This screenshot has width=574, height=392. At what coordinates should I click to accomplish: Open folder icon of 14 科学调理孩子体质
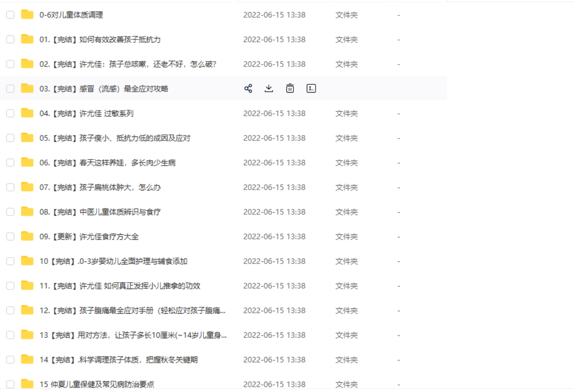(x=27, y=359)
